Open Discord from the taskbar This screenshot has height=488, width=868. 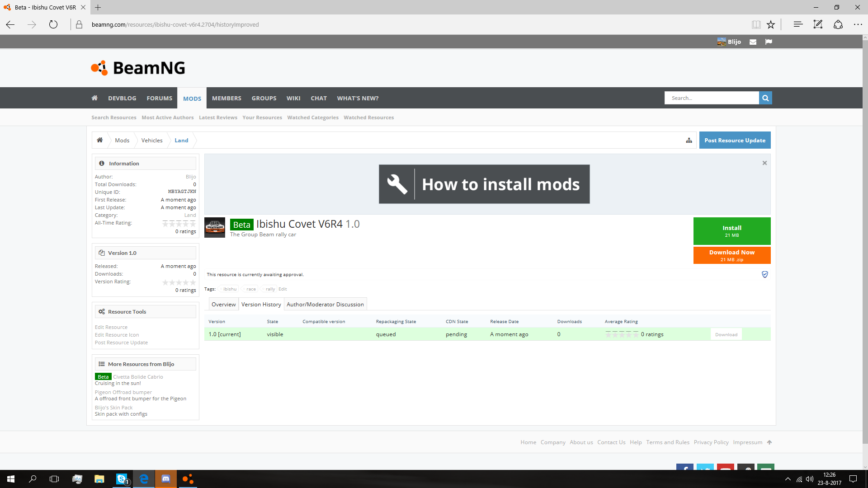coord(166,479)
